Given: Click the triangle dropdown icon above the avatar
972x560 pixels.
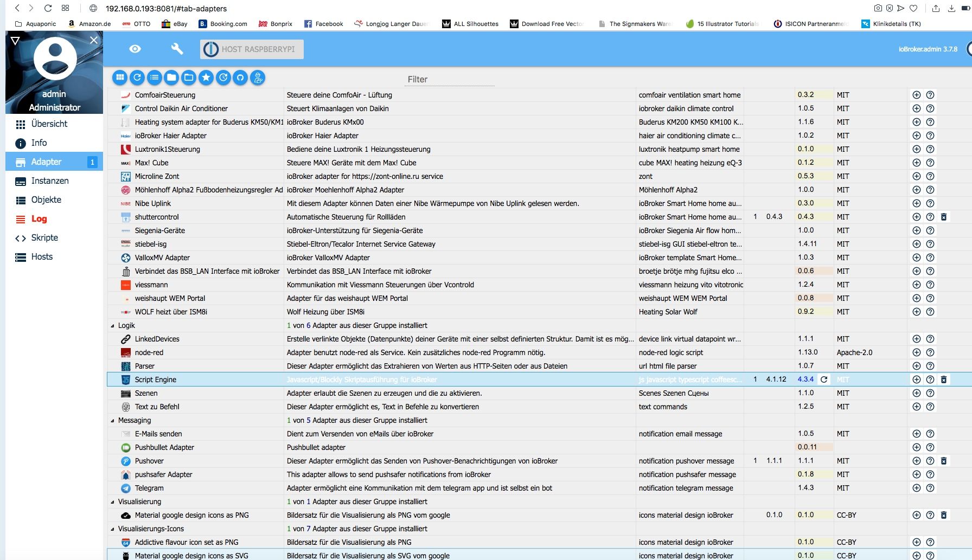Looking at the screenshot, I should pyautogui.click(x=15, y=41).
